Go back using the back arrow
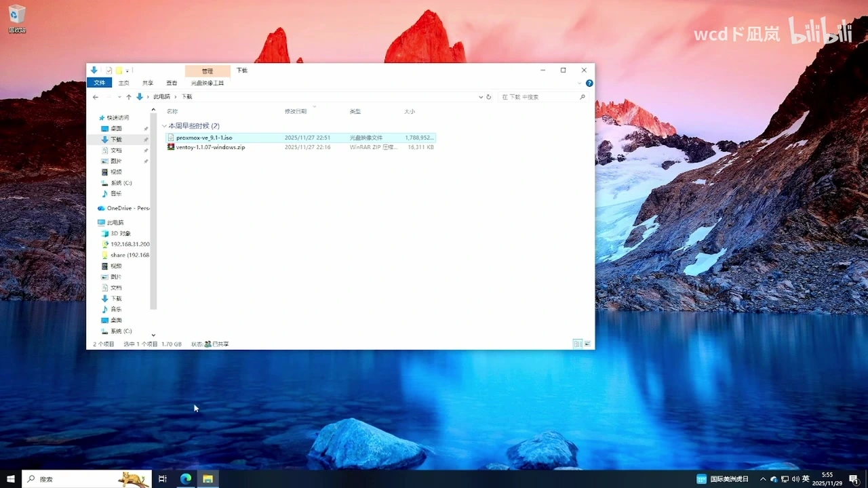 96,97
